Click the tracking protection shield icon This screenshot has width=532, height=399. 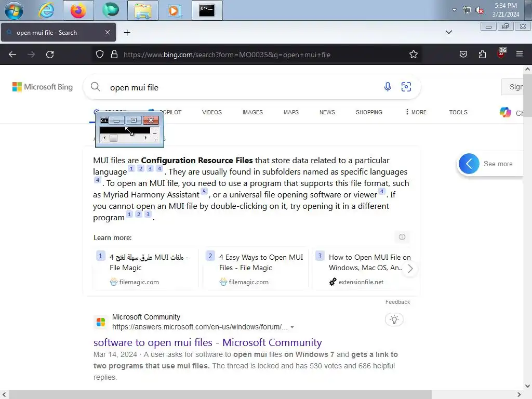tap(99, 54)
